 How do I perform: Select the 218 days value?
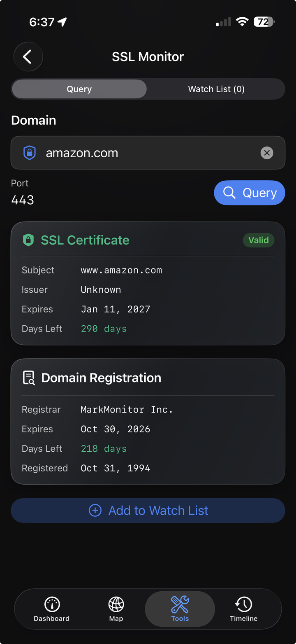click(104, 448)
